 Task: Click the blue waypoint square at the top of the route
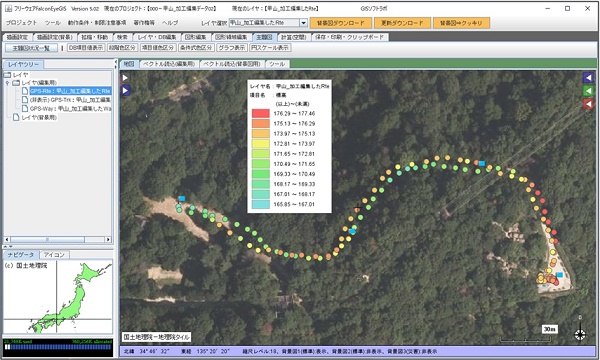coord(482,163)
